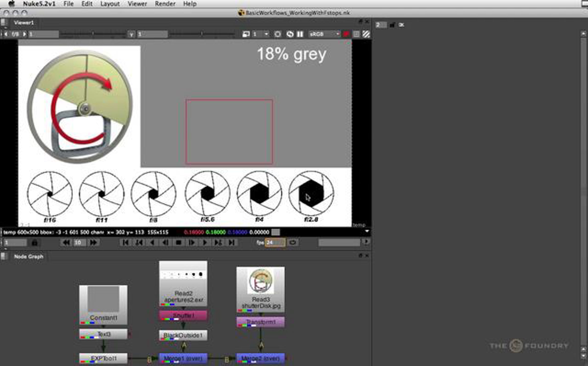Click the fps field showing 24
Image resolution: width=588 pixels, height=366 pixels.
(x=275, y=242)
